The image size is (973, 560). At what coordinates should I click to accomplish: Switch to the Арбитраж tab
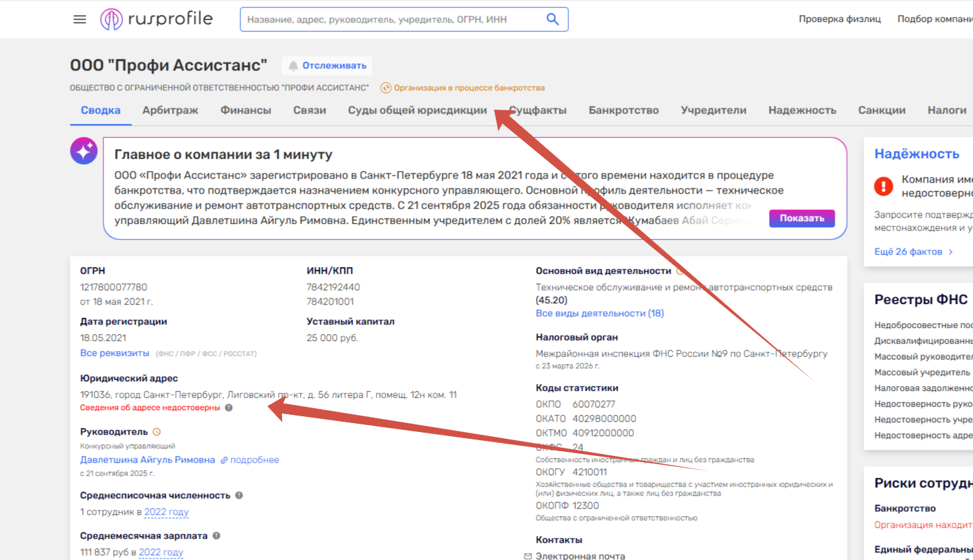click(170, 110)
